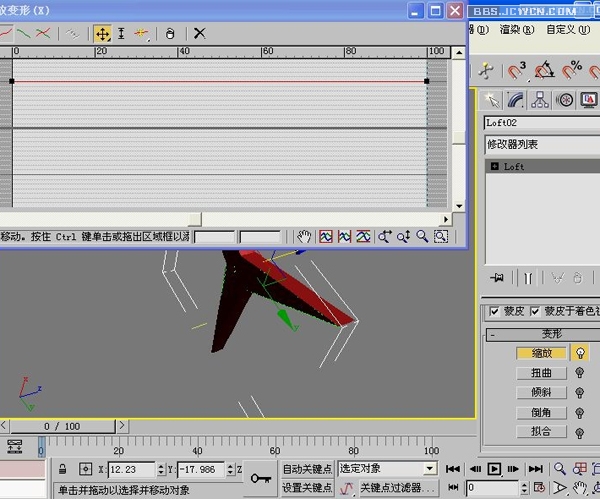
Task: Toggle the 蒙皮于着色 checkbox
Action: 535,311
